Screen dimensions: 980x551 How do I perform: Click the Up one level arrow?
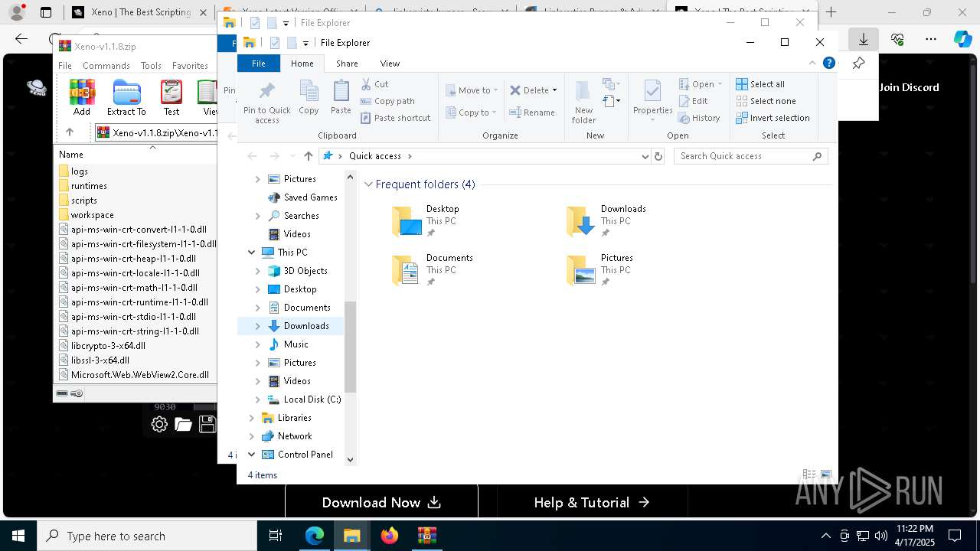click(309, 156)
